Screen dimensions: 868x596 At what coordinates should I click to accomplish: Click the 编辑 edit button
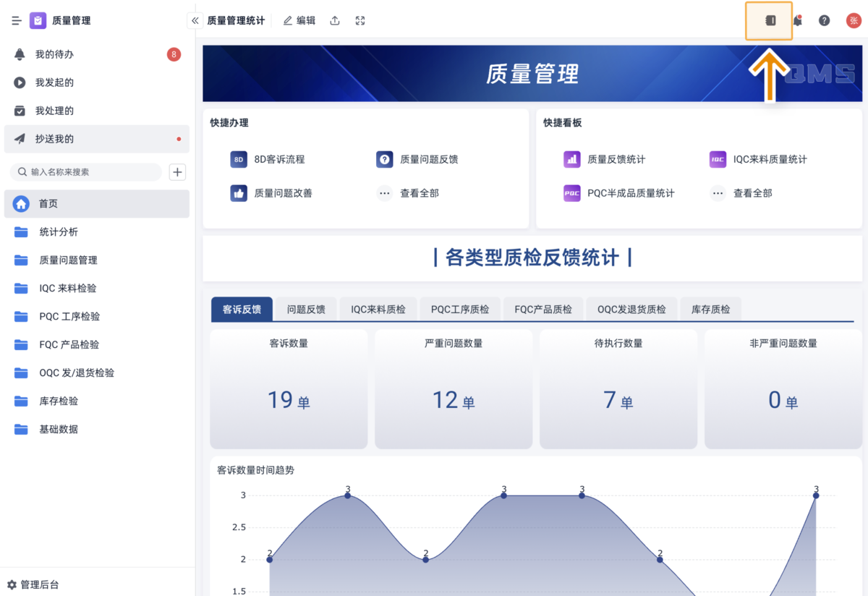point(299,21)
